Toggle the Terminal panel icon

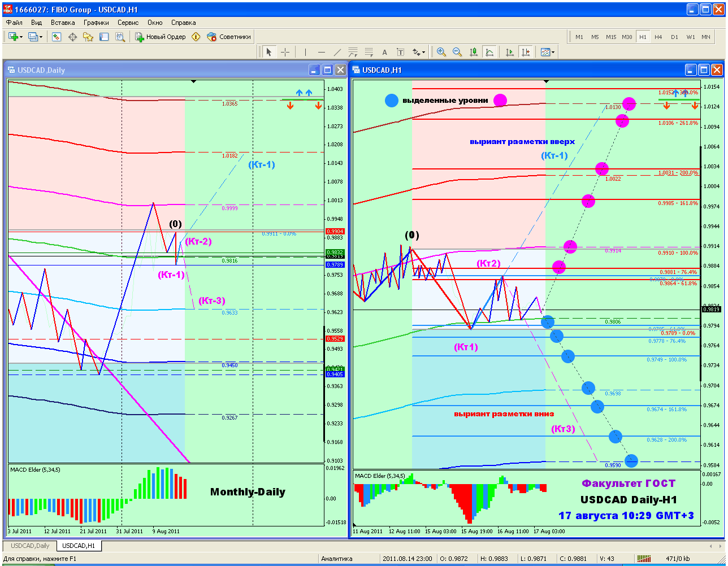click(x=104, y=37)
